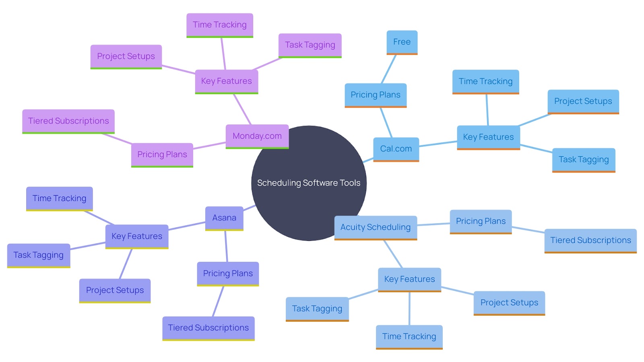Select the Acuity Scheduling node

tap(376, 228)
